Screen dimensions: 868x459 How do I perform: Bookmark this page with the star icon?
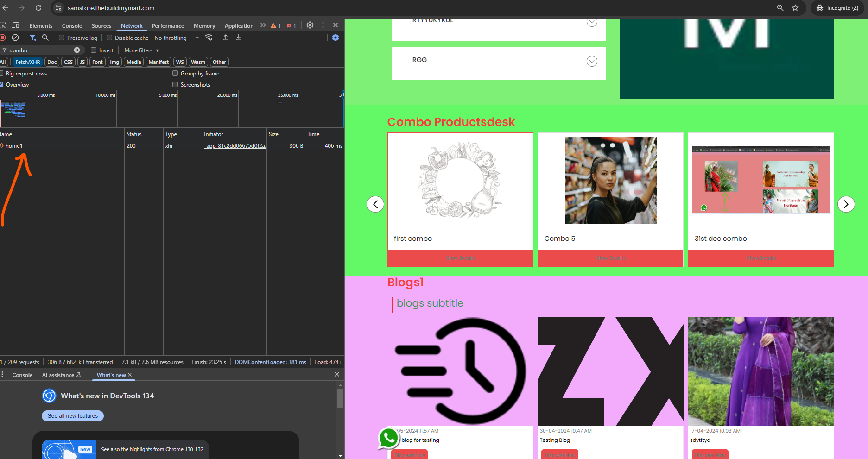795,8
